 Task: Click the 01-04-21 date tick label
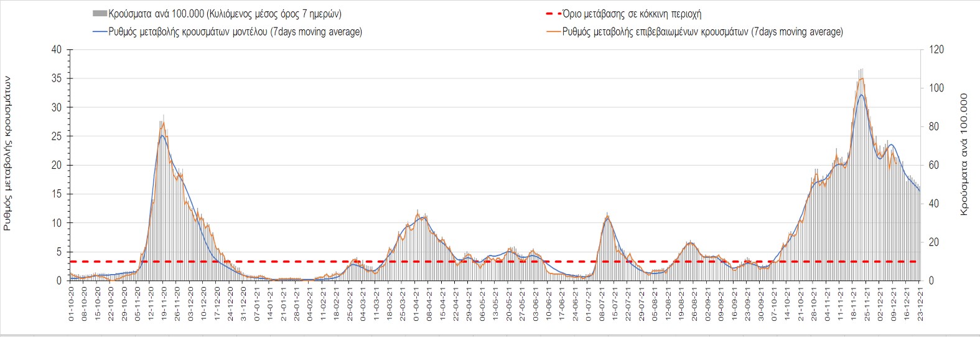[x=416, y=304]
